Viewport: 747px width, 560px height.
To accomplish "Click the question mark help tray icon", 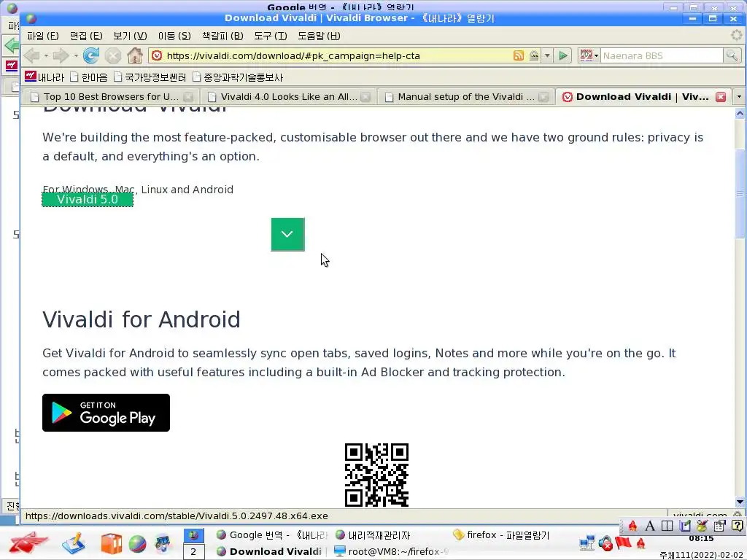I will [737, 526].
